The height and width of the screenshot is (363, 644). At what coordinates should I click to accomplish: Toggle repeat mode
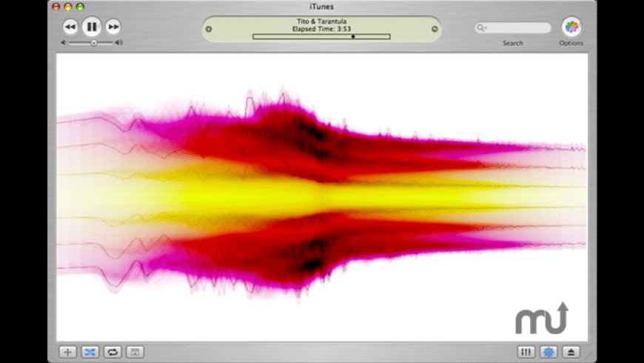tap(113, 353)
